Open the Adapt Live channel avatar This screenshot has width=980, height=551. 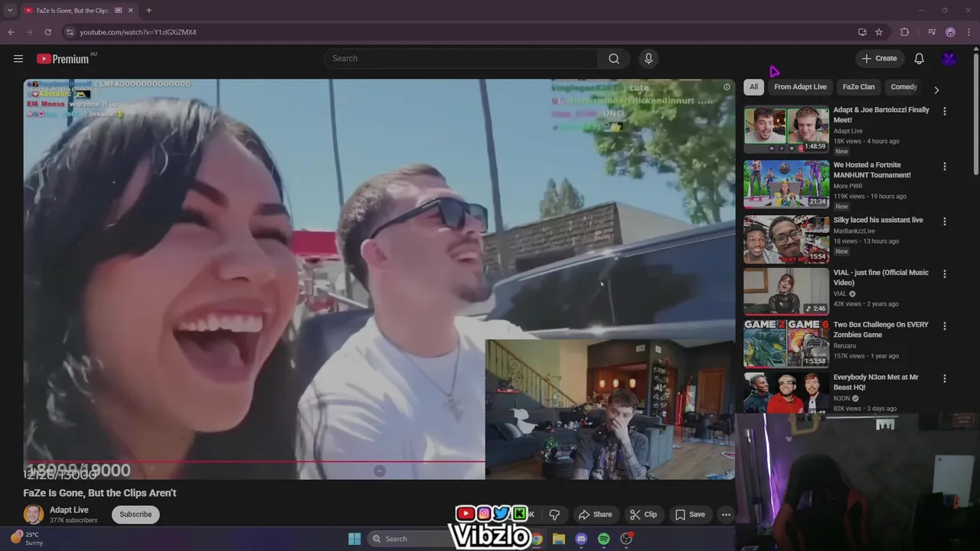pos(34,514)
